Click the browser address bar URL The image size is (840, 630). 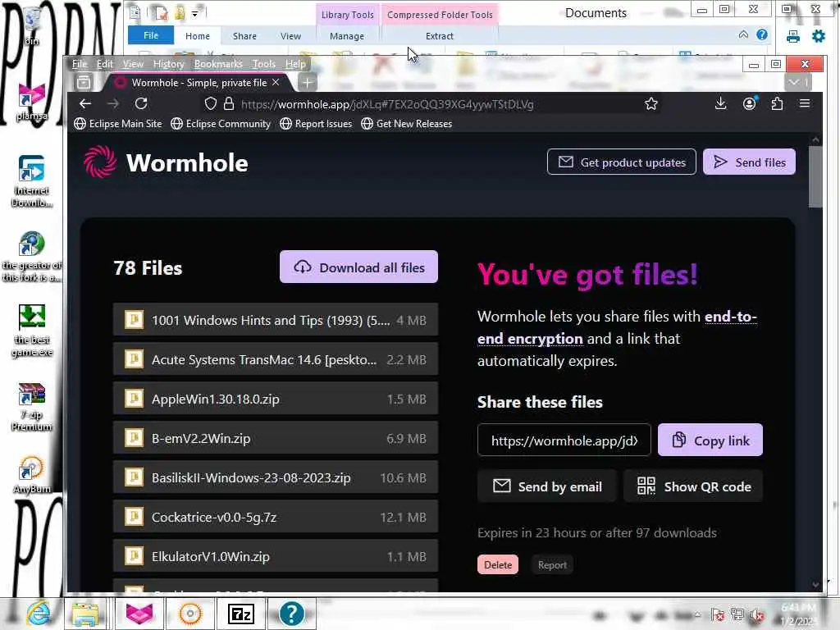pos(387,104)
